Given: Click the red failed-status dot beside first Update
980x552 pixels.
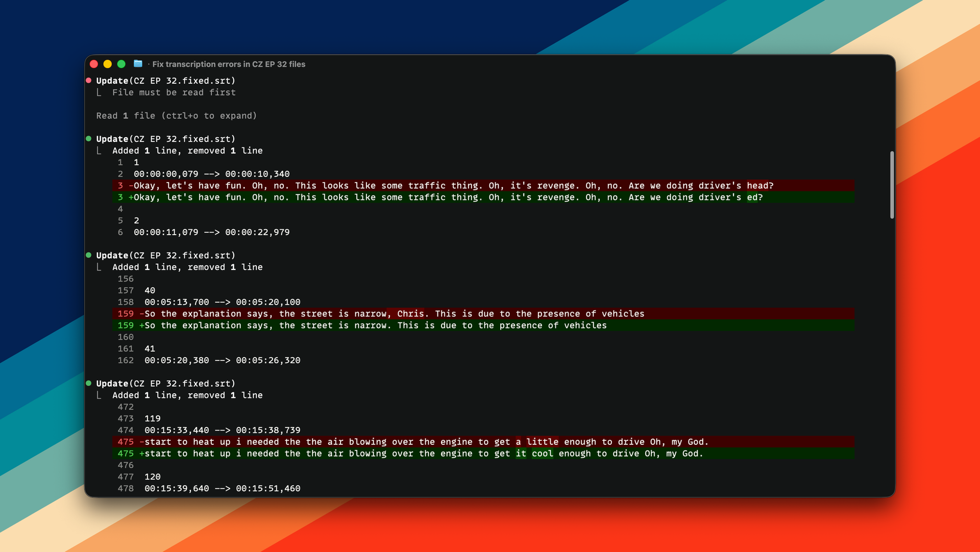Looking at the screenshot, I should point(89,81).
